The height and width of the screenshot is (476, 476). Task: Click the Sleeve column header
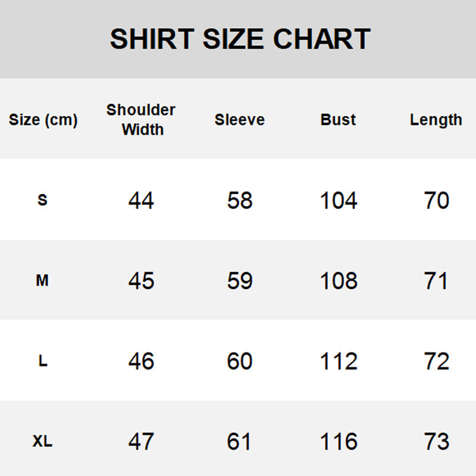(240, 120)
